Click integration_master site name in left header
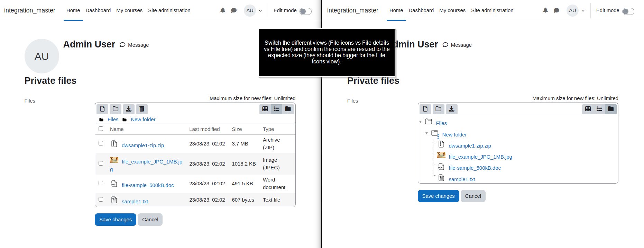 30,10
